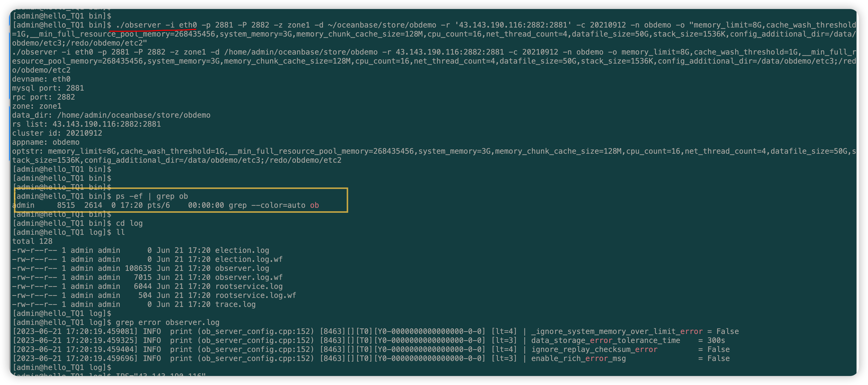The height and width of the screenshot is (385, 868).
Task: Click the 'ps -ef | grep ob' command text
Action: coord(152,196)
